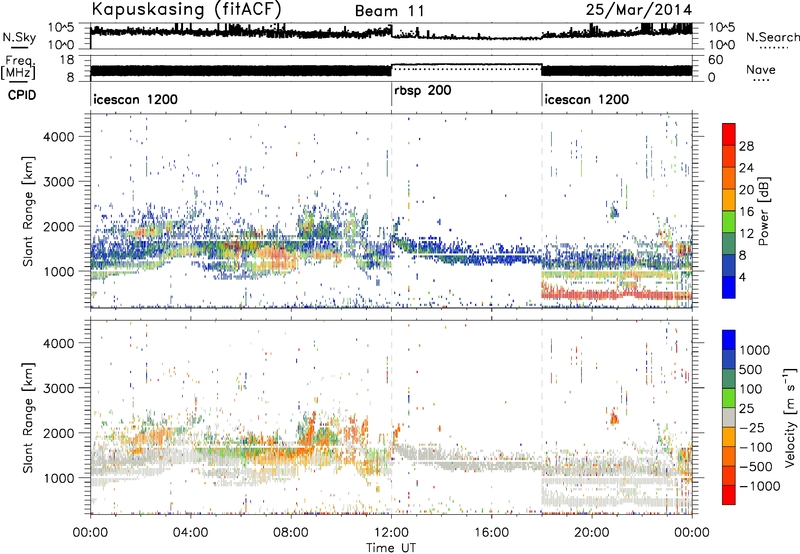800x554 pixels.
Task: Click the 'Velocity [m s-1]' colorbar label
Action: click(x=790, y=417)
